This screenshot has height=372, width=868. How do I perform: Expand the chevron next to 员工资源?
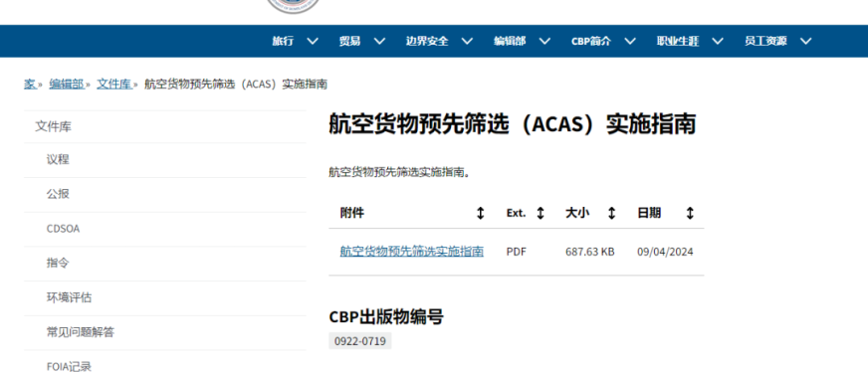pos(806,41)
